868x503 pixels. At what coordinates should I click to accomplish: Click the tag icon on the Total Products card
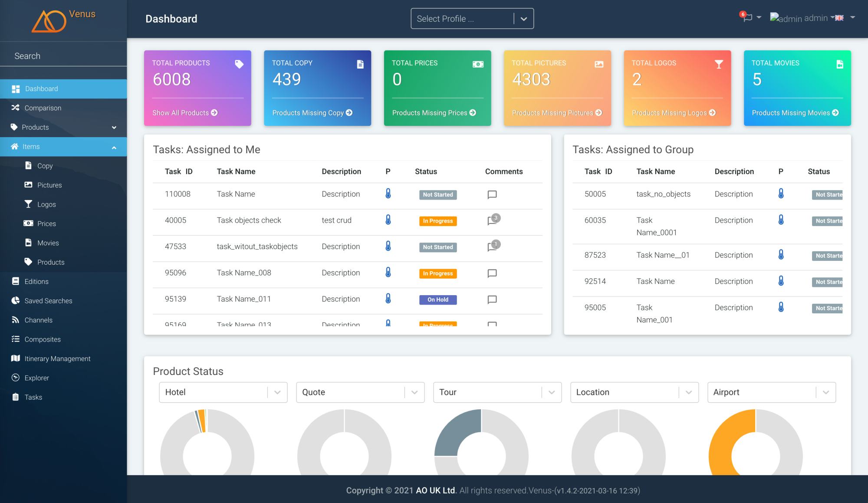click(240, 63)
